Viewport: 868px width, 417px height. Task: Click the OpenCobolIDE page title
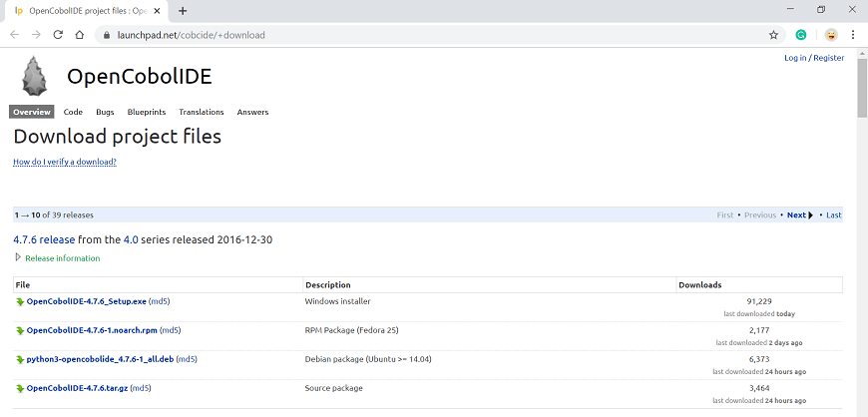pos(140,77)
